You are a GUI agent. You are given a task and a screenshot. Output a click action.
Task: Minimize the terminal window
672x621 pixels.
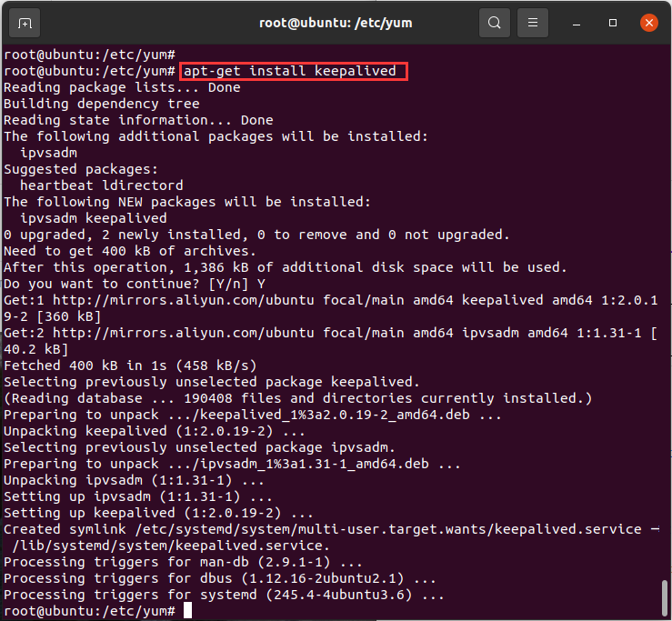click(577, 23)
